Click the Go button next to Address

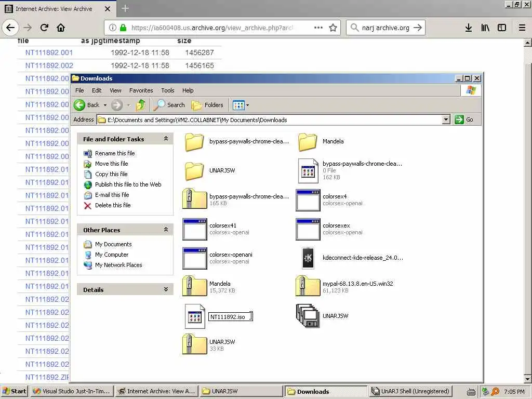coord(464,119)
